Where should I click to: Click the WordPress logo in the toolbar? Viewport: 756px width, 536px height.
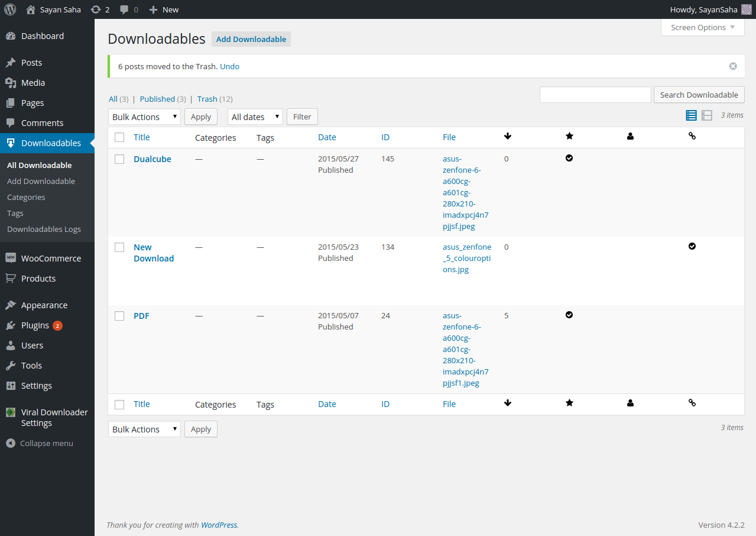(x=9, y=9)
